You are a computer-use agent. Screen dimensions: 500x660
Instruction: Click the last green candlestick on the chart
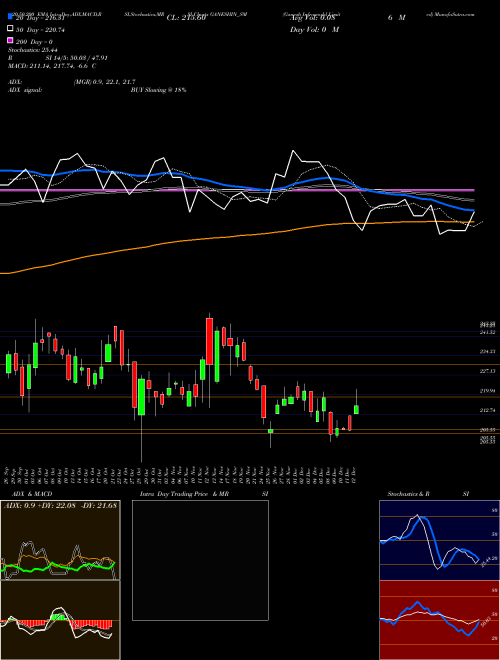point(356,410)
